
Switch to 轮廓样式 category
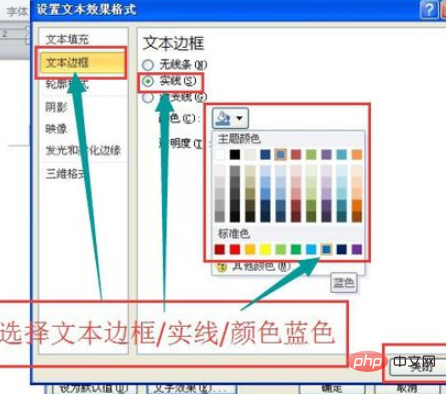(x=67, y=84)
